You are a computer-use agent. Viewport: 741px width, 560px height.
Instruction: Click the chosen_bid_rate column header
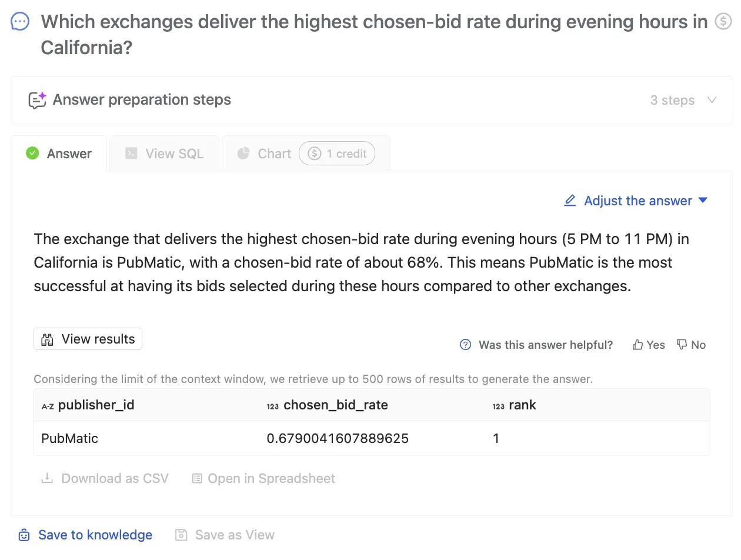[x=335, y=405]
